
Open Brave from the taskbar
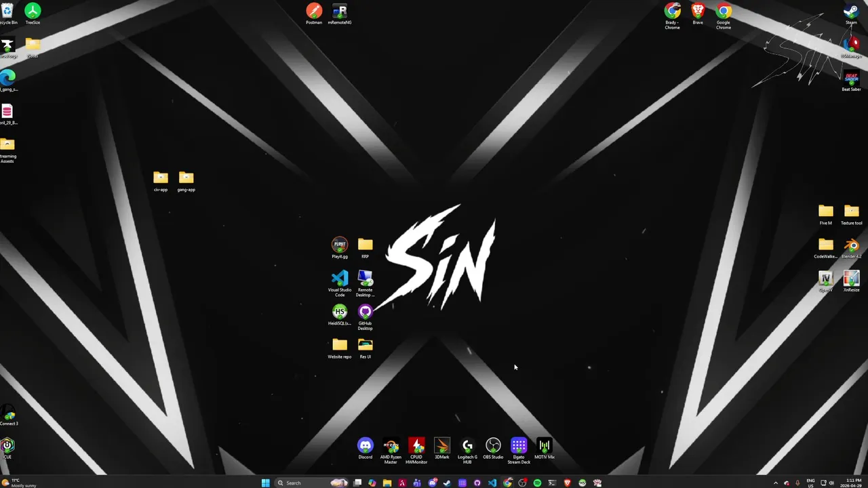(568, 483)
